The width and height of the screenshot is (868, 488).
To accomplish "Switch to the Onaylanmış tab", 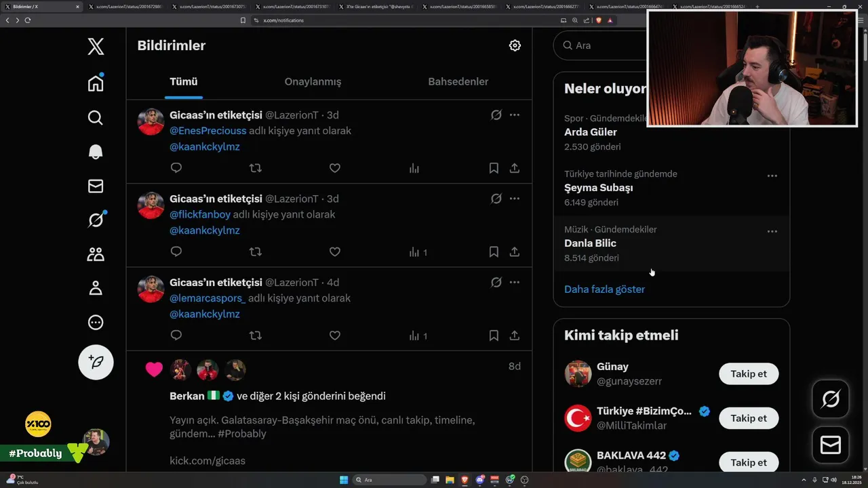I will pyautogui.click(x=313, y=82).
